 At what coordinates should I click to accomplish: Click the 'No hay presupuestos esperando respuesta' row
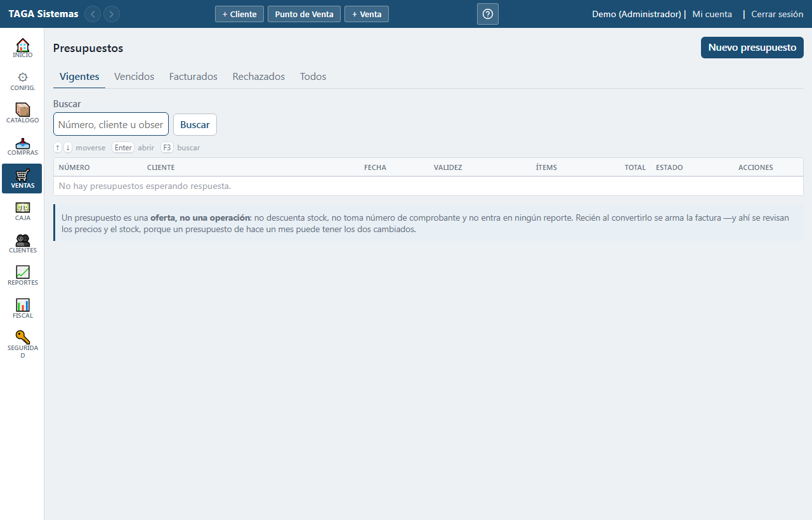coord(428,186)
